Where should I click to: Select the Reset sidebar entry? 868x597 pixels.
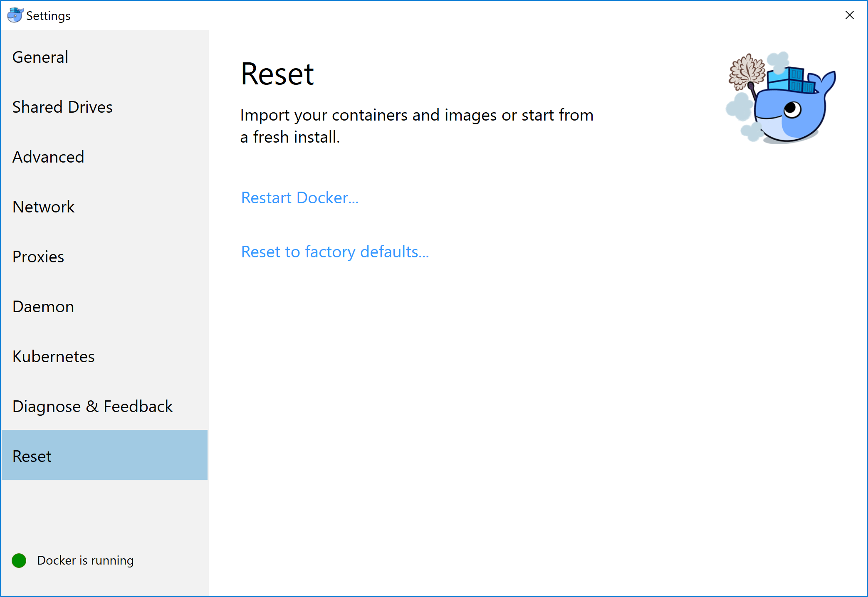pyautogui.click(x=32, y=456)
